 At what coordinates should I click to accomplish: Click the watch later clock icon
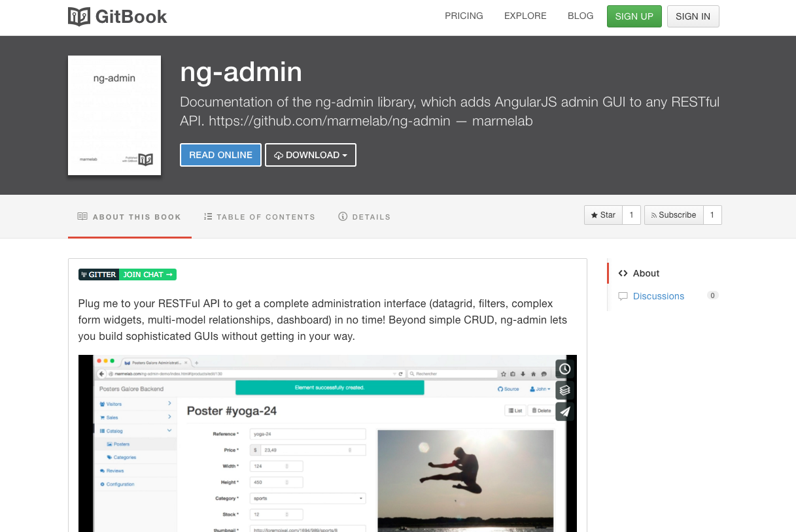point(564,369)
